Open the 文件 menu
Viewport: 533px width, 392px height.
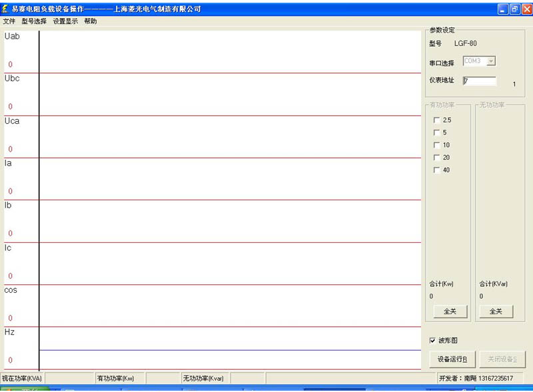(x=9, y=21)
